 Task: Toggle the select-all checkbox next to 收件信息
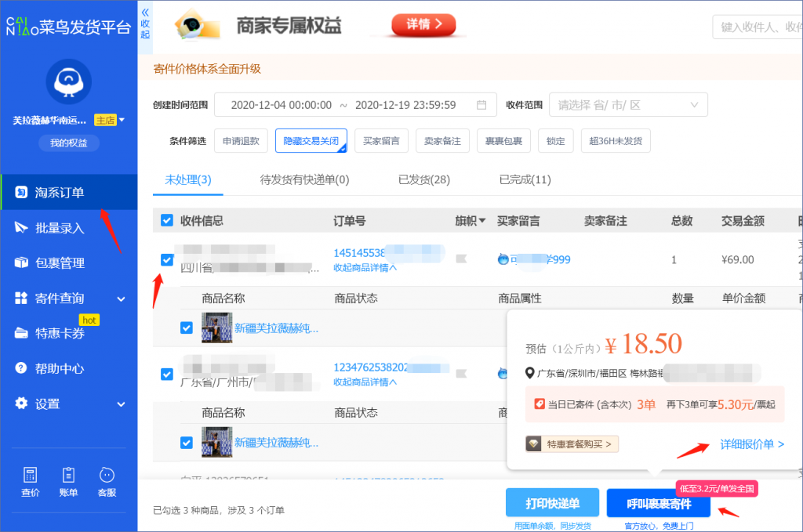[x=167, y=220]
